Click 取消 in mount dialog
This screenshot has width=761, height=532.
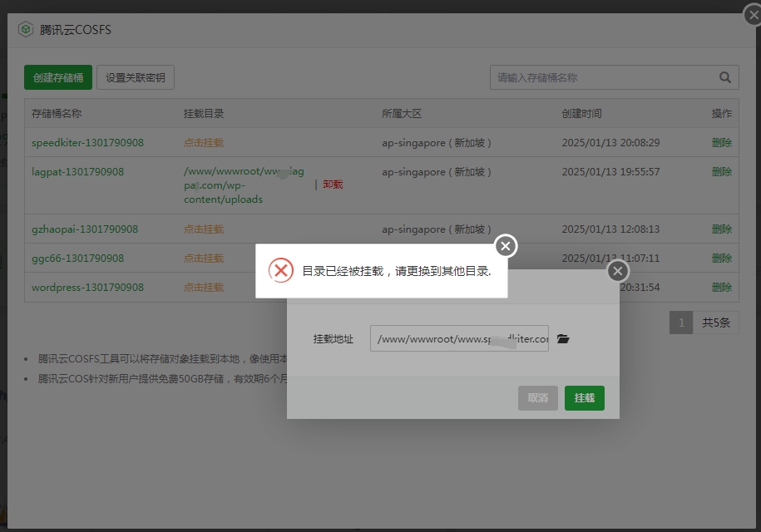pyautogui.click(x=538, y=398)
